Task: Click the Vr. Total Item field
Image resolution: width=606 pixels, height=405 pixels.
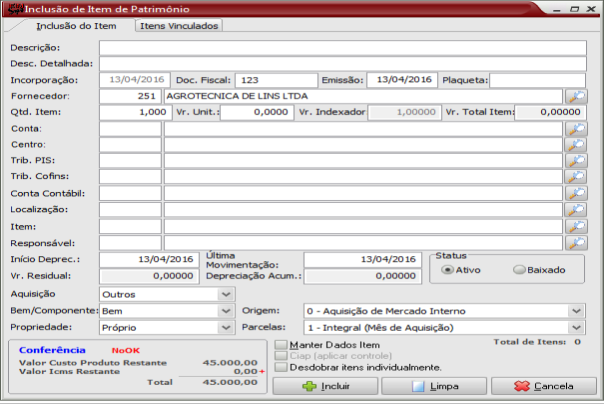Action: [x=550, y=112]
